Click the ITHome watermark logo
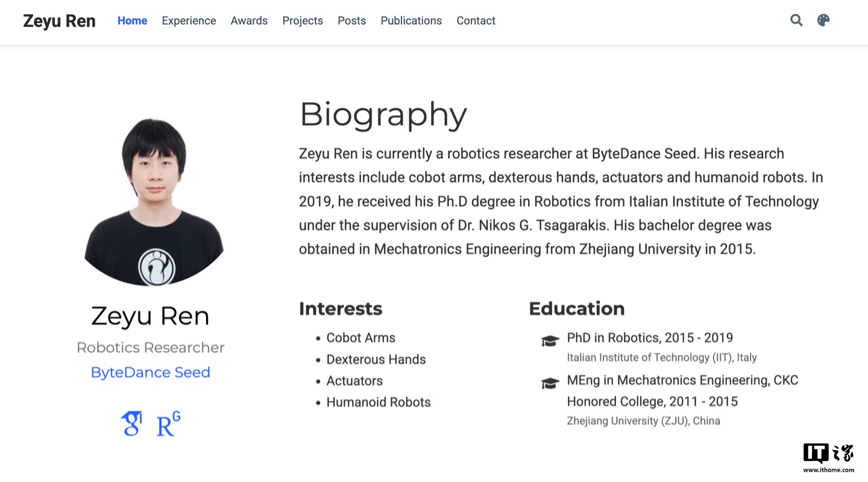The image size is (868, 482). point(828,458)
